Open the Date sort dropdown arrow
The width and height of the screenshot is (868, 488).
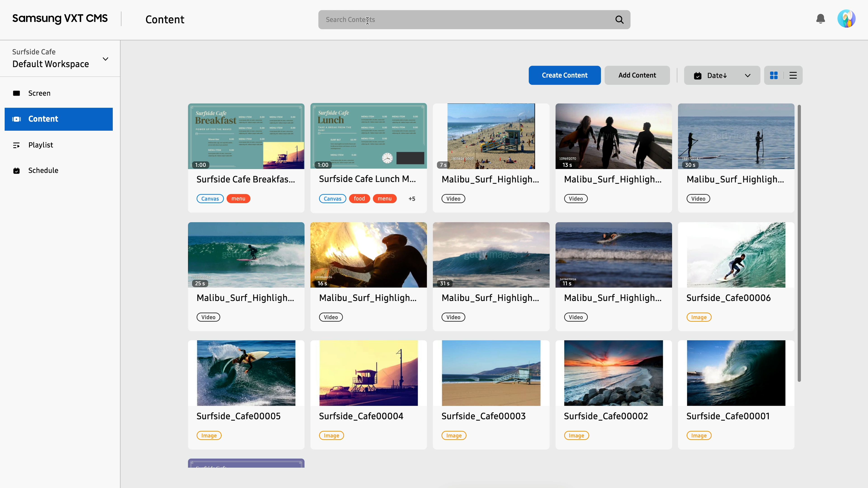tap(747, 75)
